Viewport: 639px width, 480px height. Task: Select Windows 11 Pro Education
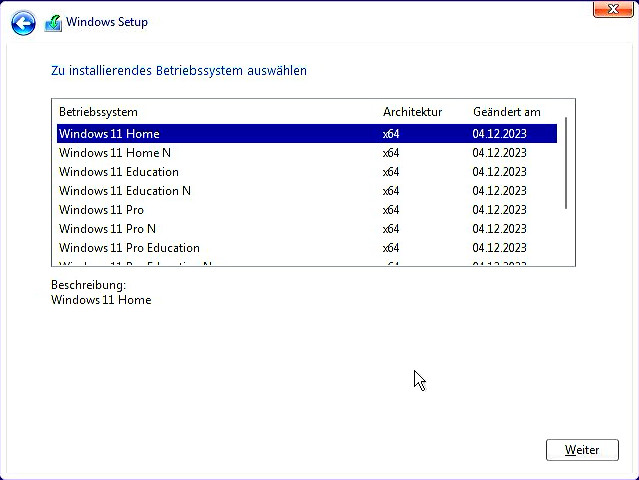(307, 248)
